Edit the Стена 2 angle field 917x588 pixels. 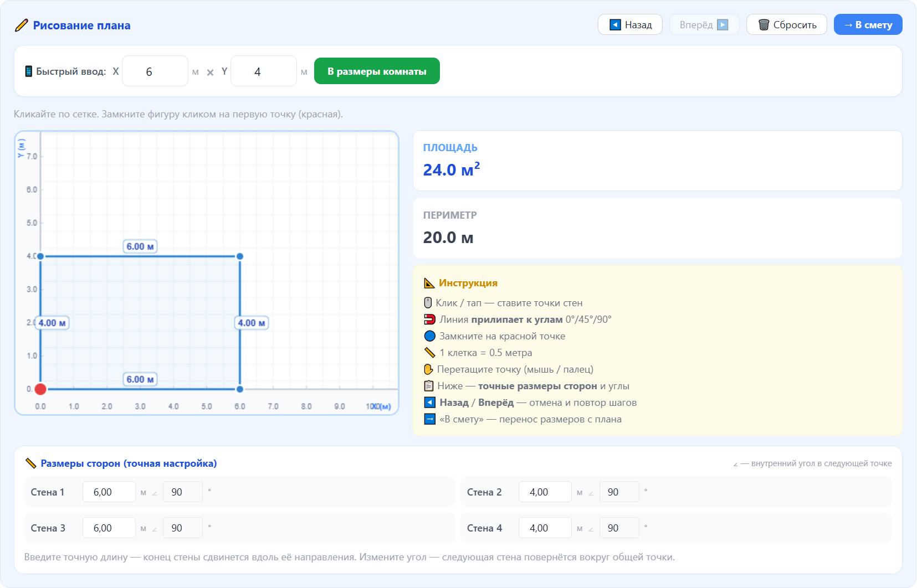619,492
